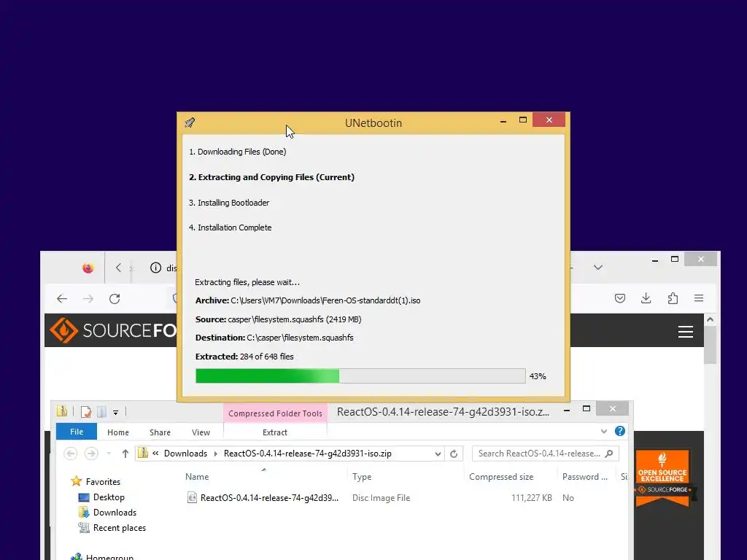Image resolution: width=747 pixels, height=560 pixels.
Task: Click 'Installation Complete' step text
Action: [x=230, y=227]
